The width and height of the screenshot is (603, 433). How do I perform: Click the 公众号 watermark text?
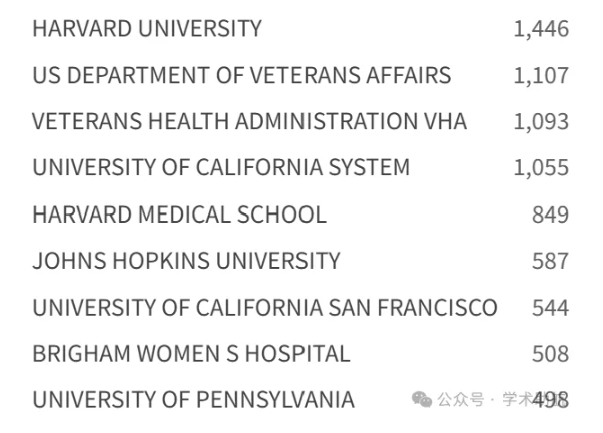[x=460, y=400]
